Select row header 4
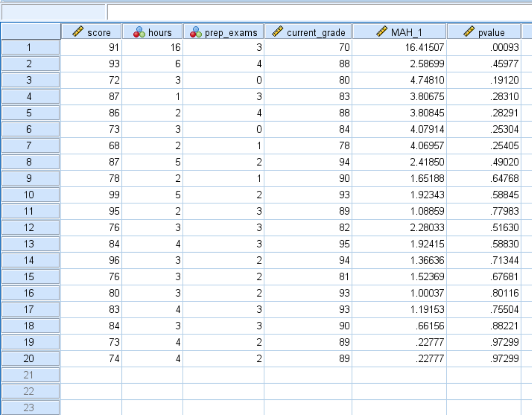This screenshot has height=415, width=532. tap(30, 96)
